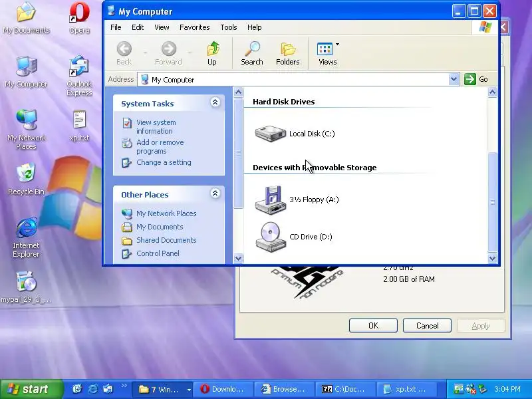Collapse the System Tasks panel chevron
Screen dimensions: 532x399
point(215,102)
